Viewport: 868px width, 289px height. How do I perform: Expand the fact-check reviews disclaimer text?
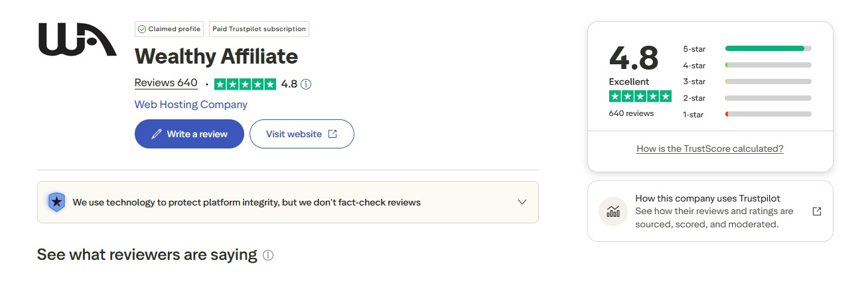(x=246, y=202)
